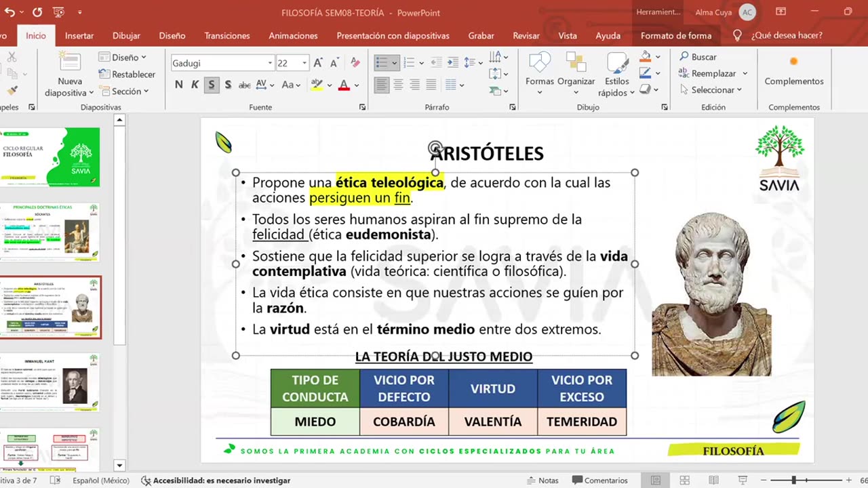Click the slide panel scroll down arrow
The height and width of the screenshot is (488, 868).
(119, 466)
